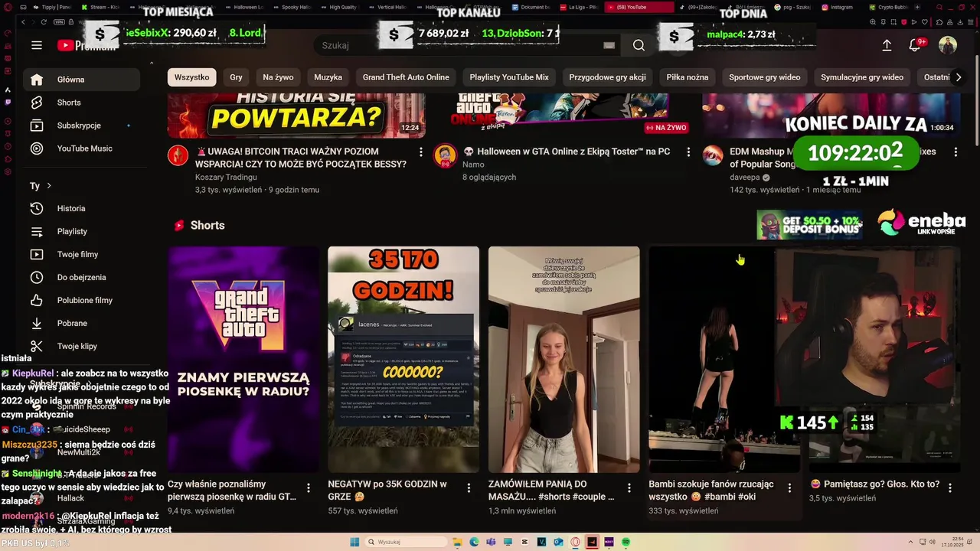Select the Wszystko filter chip
Screen dimensions: 980x551
click(x=191, y=77)
